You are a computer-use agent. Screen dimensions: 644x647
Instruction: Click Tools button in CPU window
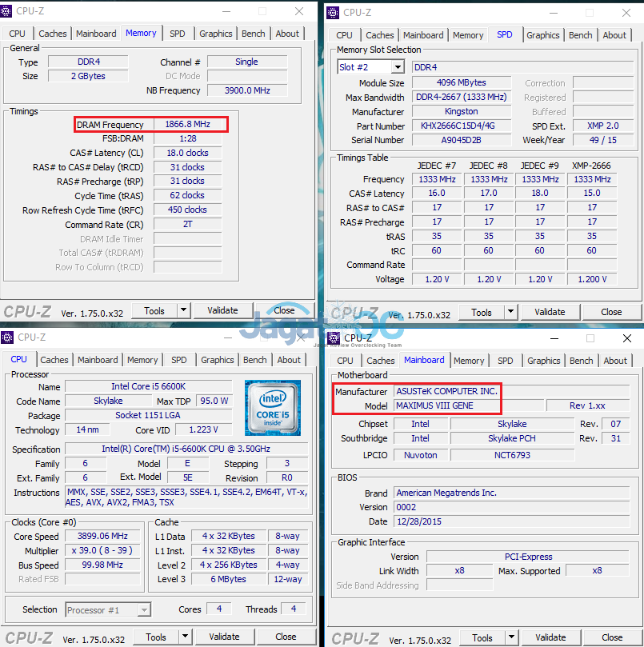(x=156, y=637)
